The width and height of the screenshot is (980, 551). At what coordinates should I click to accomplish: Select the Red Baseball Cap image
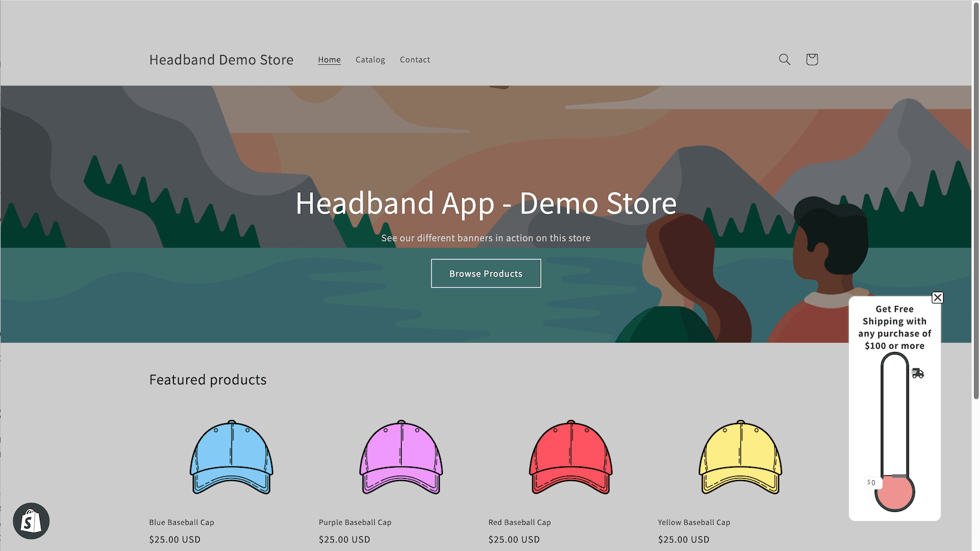(x=571, y=458)
